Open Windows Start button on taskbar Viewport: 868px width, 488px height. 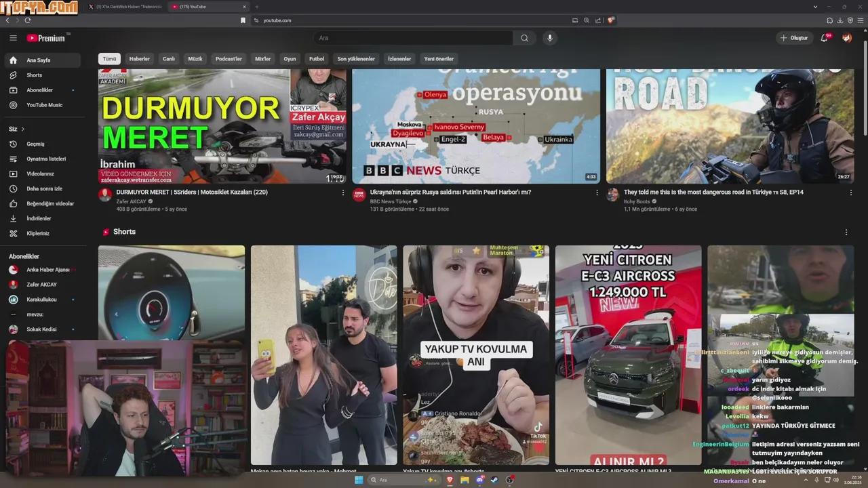coord(359,480)
